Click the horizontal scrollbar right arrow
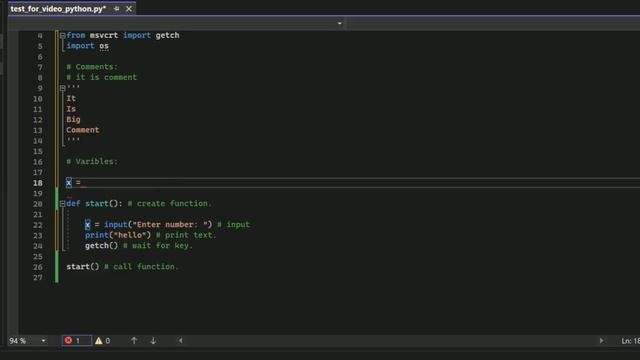Screen dimensions: 640x360 pos(601,340)
